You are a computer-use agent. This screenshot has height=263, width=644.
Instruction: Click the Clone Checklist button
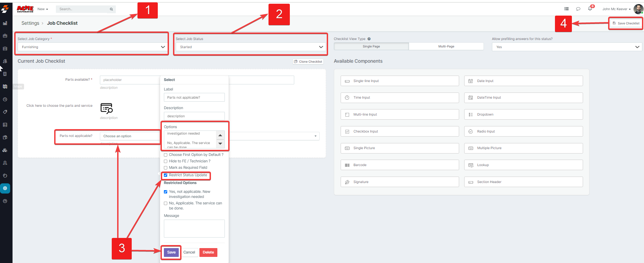coord(308,62)
